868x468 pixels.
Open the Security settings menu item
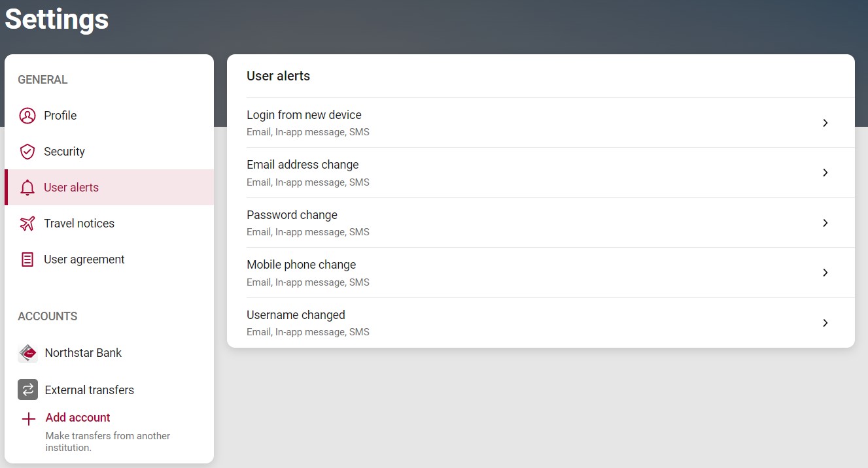[64, 152]
